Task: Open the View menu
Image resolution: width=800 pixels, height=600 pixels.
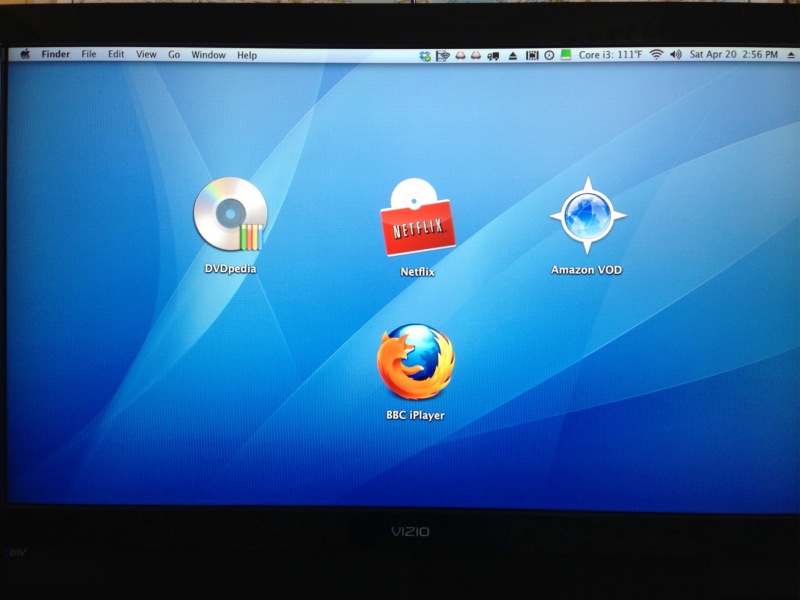Action: pos(146,54)
